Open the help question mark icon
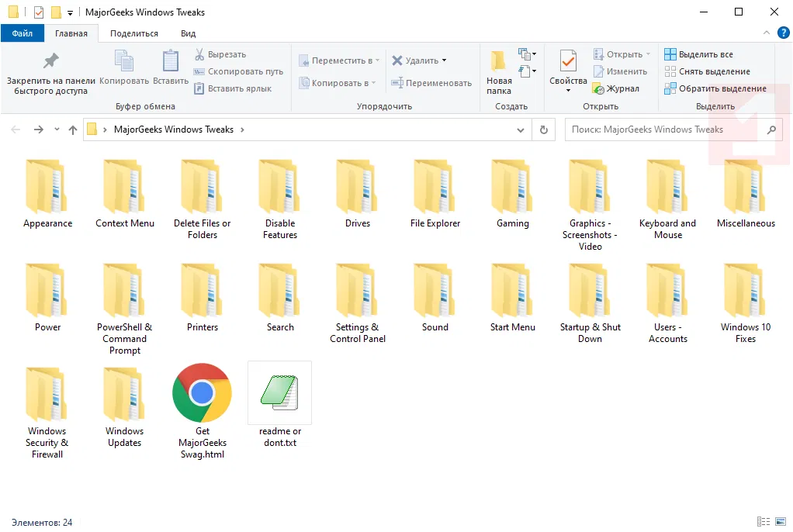Screen dimensions: 793x532 [x=783, y=33]
